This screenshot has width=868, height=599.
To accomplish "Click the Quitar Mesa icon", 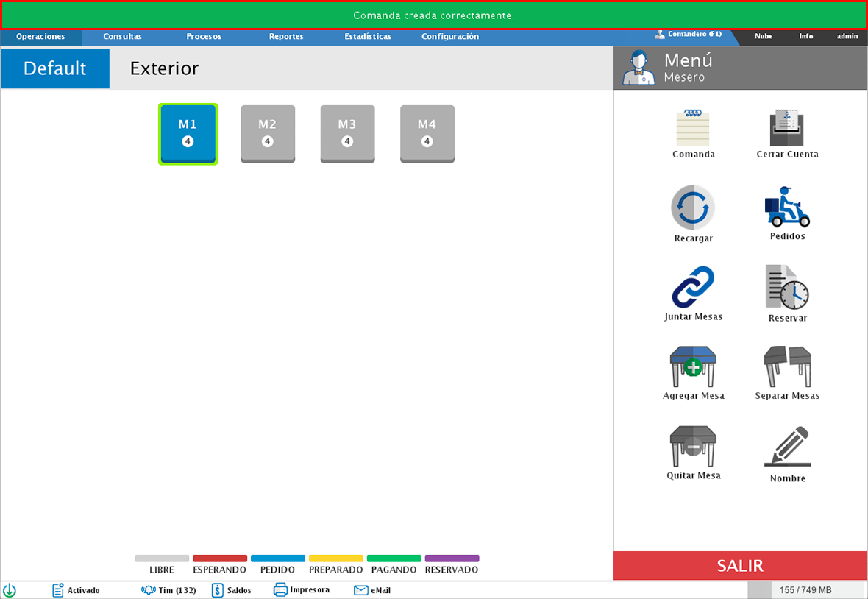I will tap(693, 446).
